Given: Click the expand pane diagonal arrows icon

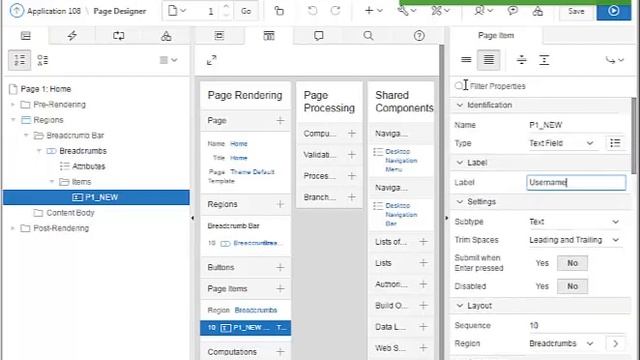Looking at the screenshot, I should (211, 60).
